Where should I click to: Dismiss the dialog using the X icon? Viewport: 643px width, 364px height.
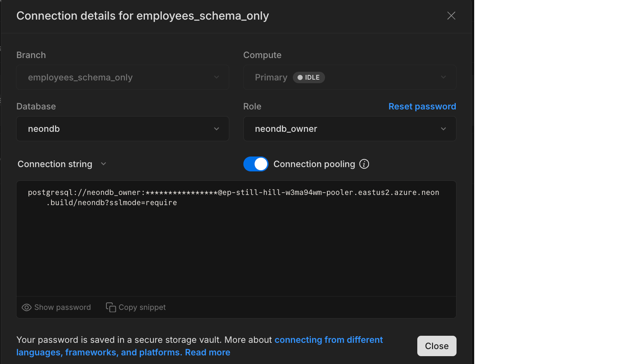click(x=451, y=16)
